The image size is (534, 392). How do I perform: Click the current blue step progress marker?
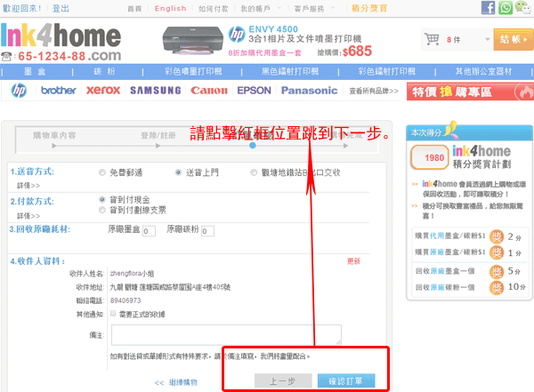(253, 145)
